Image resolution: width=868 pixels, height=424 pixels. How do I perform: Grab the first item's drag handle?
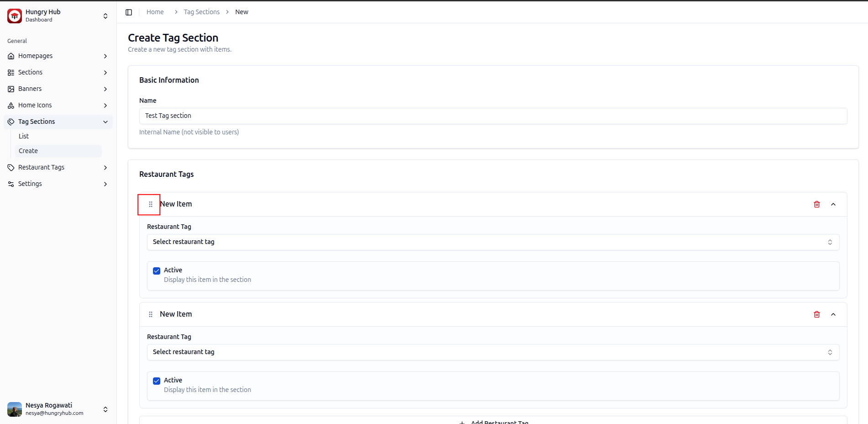[150, 204]
